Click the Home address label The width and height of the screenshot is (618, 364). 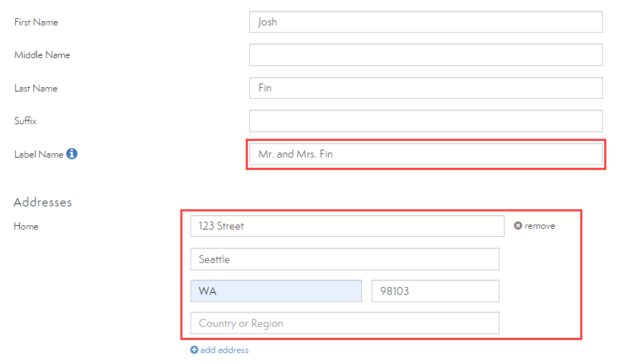[26, 227]
